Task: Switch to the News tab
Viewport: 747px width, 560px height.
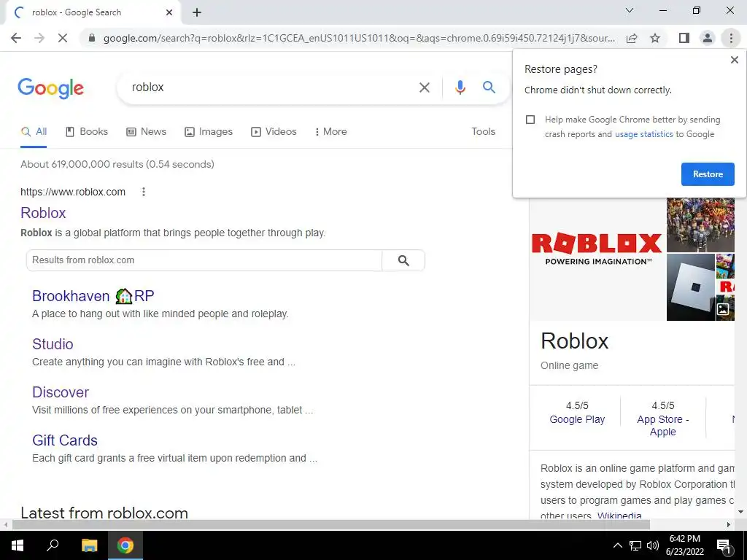Action: tap(146, 132)
